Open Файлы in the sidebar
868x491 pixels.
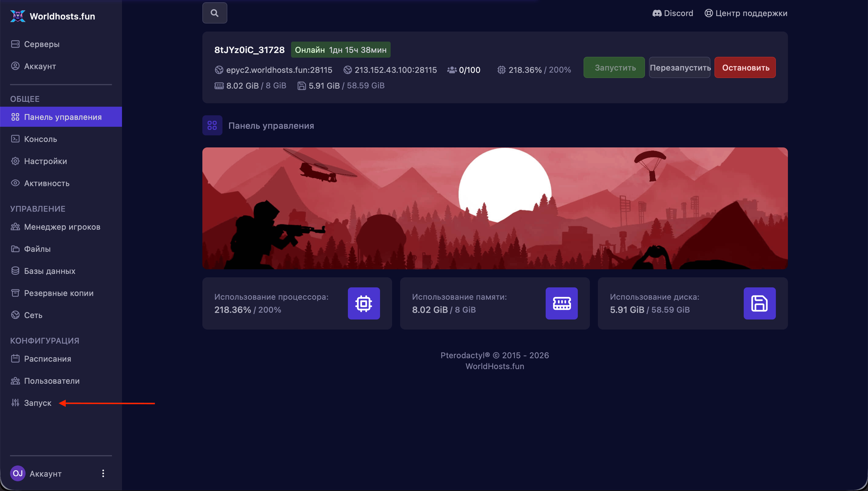tap(61, 249)
